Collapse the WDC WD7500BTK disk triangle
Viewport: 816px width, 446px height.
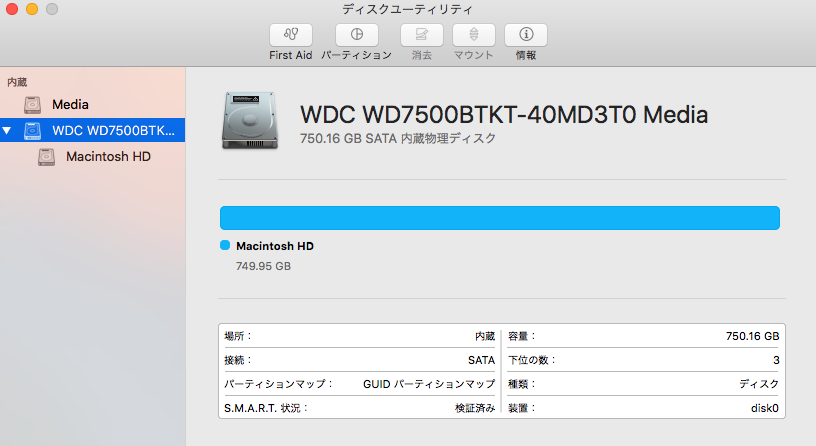tap(7, 130)
